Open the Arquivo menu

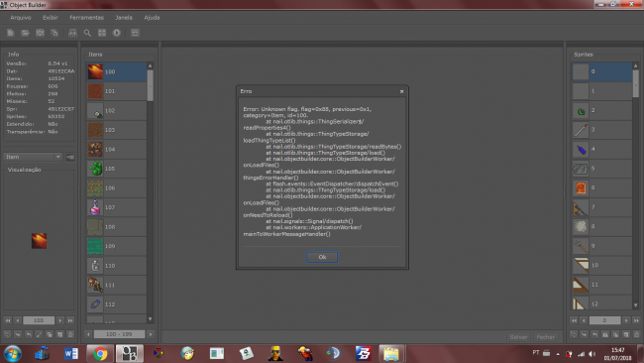pos(21,17)
